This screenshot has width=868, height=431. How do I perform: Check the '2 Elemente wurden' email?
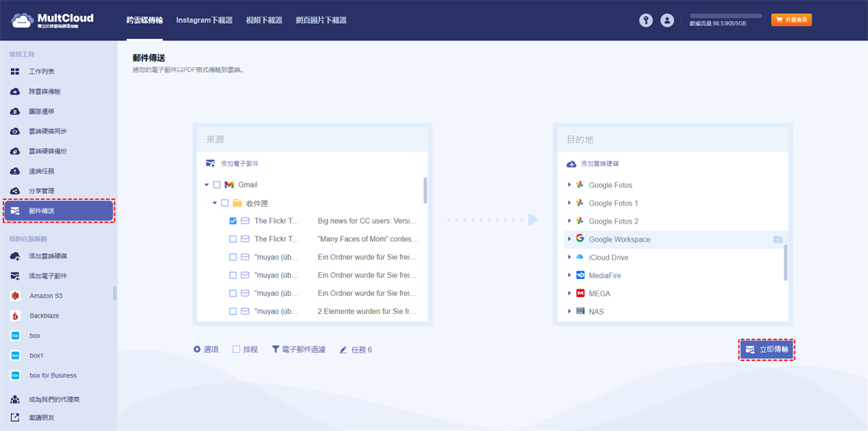(233, 311)
